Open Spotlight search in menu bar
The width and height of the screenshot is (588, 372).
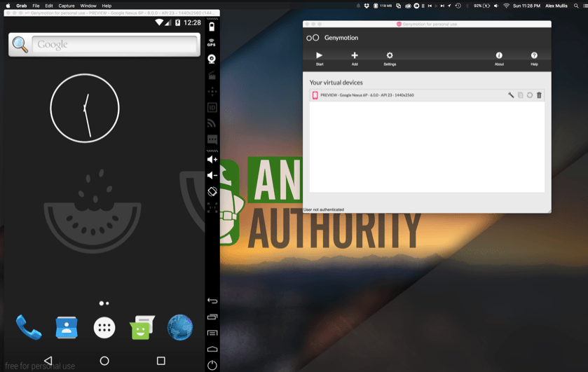576,6
